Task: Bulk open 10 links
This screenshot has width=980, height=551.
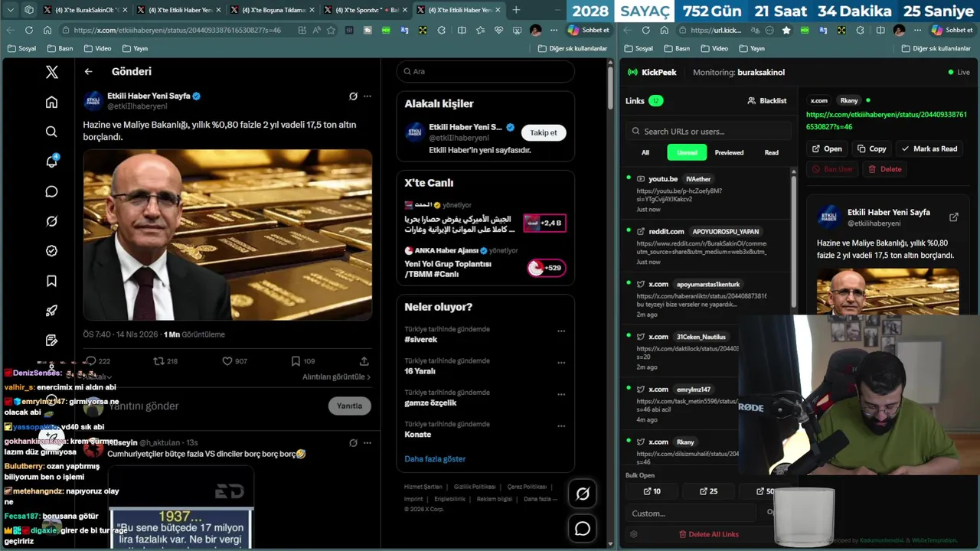Action: tap(652, 491)
